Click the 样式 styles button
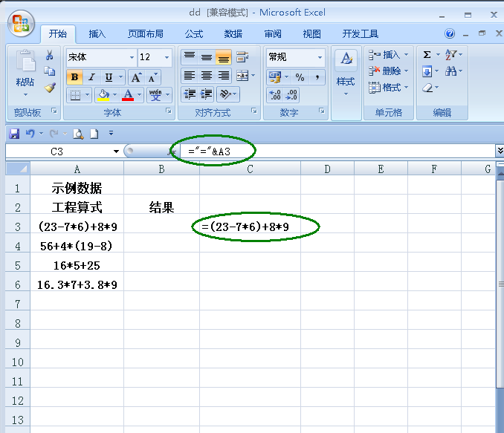This screenshot has width=504, height=433. pyautogui.click(x=346, y=74)
